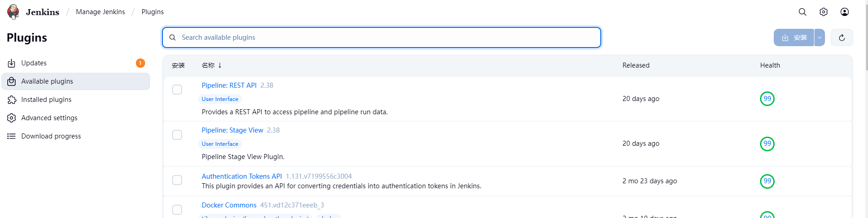Click the Jenkins butler logo

click(x=13, y=12)
